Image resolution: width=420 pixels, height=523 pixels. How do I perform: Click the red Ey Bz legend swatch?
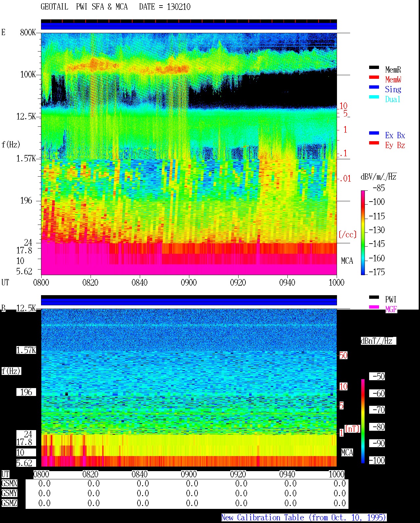click(x=374, y=143)
